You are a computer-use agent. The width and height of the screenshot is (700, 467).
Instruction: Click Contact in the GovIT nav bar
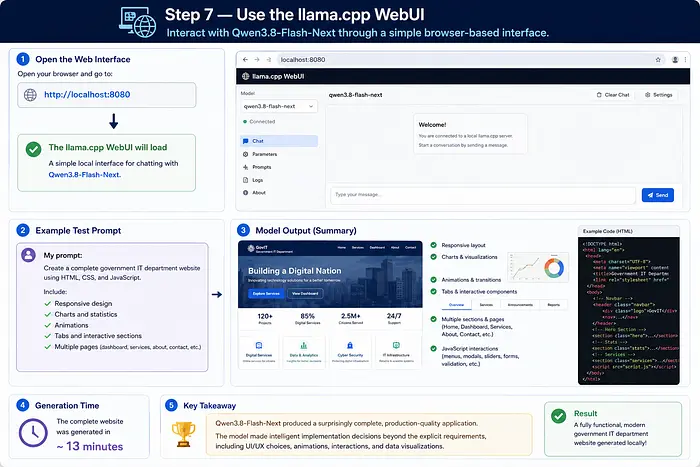coord(410,247)
